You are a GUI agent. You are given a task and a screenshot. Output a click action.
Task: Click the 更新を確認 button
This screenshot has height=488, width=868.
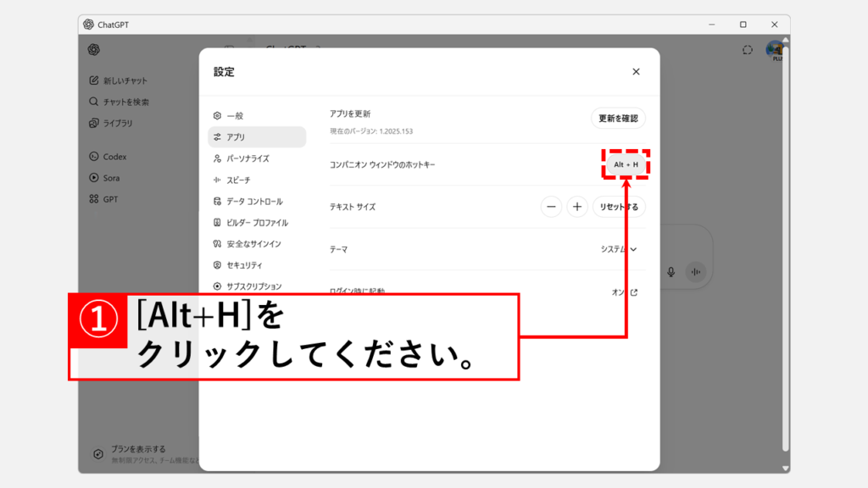[x=618, y=119]
